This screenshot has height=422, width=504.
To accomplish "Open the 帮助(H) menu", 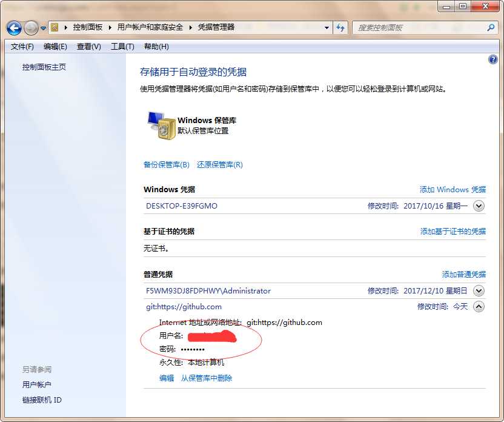I will [x=156, y=47].
